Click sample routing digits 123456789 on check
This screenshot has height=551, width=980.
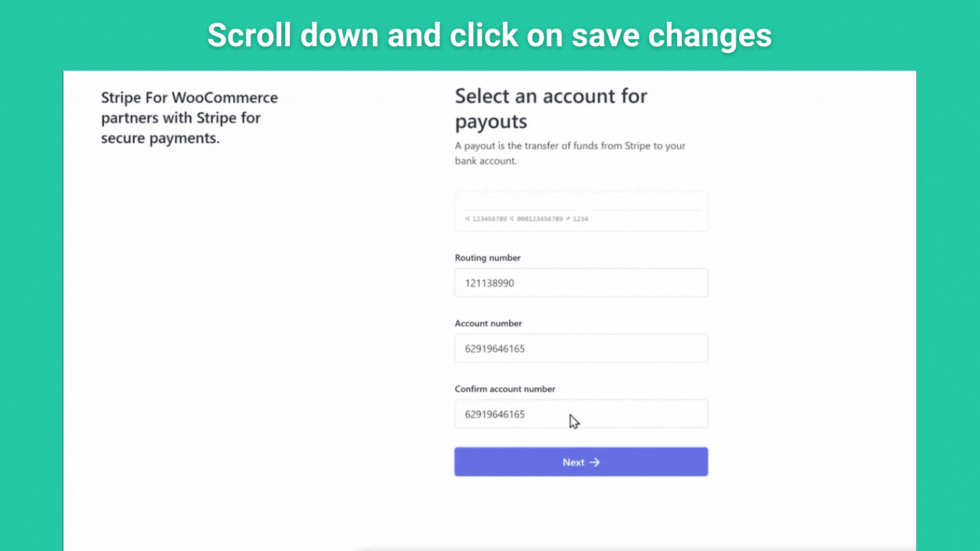(x=489, y=219)
